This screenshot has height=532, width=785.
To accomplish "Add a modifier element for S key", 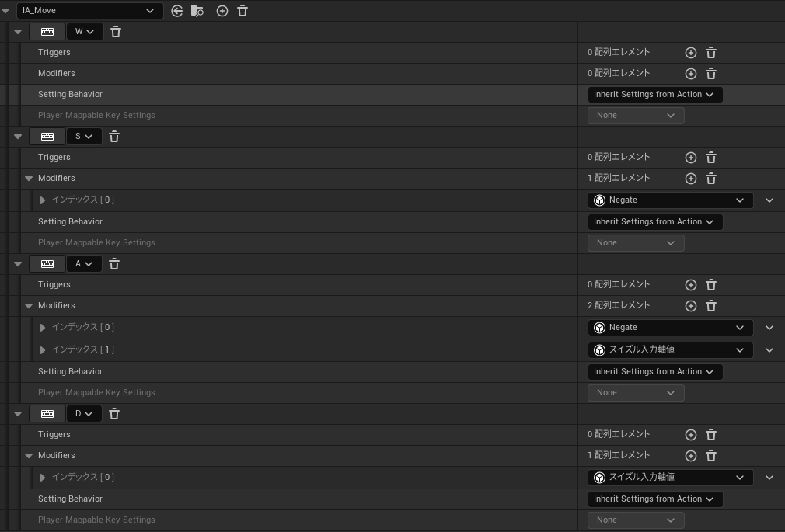I will 691,179.
